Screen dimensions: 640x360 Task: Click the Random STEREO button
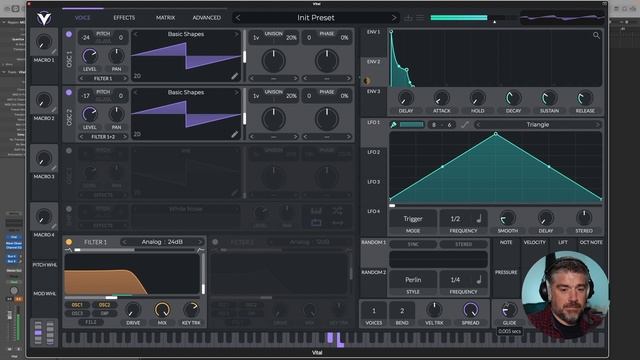[x=464, y=244]
